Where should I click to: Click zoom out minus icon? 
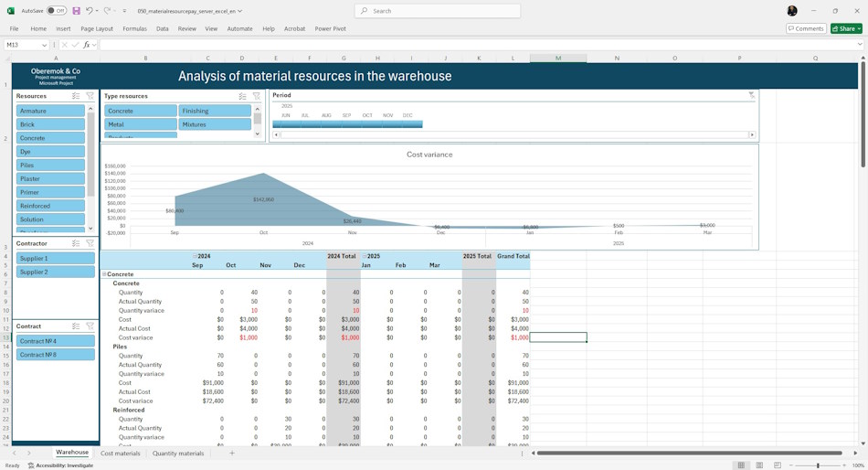(x=791, y=465)
